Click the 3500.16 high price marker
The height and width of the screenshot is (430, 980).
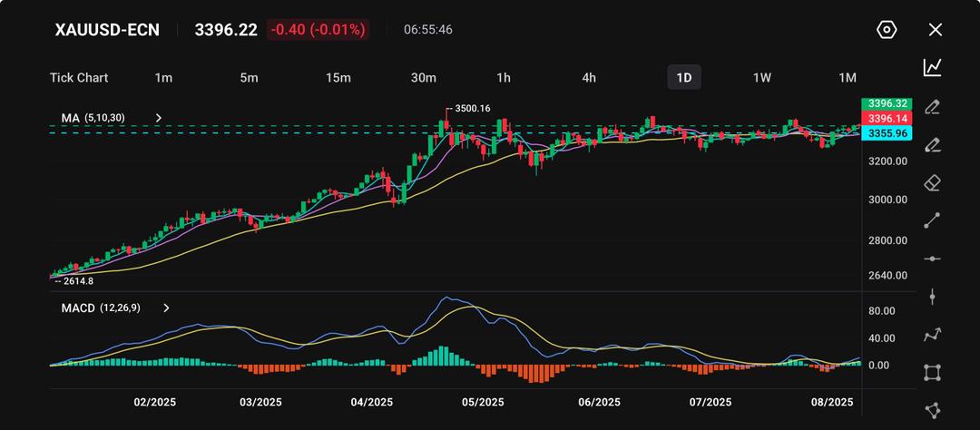coord(472,109)
